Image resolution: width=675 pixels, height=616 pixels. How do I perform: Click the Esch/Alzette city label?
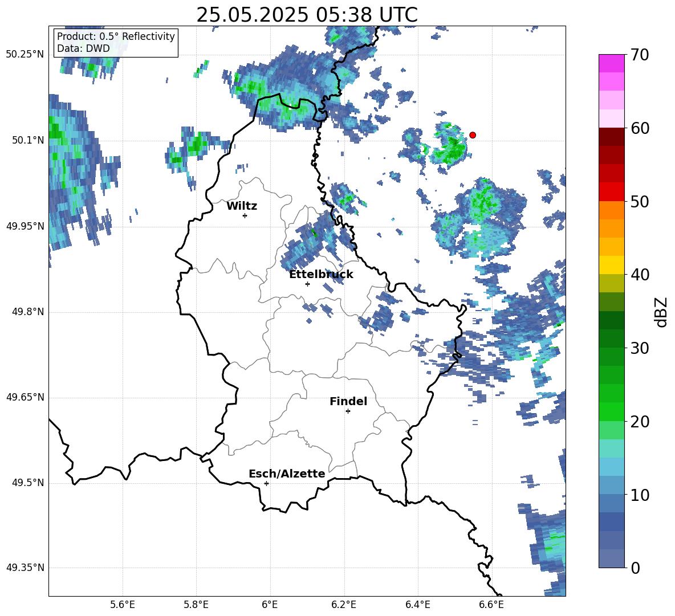(287, 474)
